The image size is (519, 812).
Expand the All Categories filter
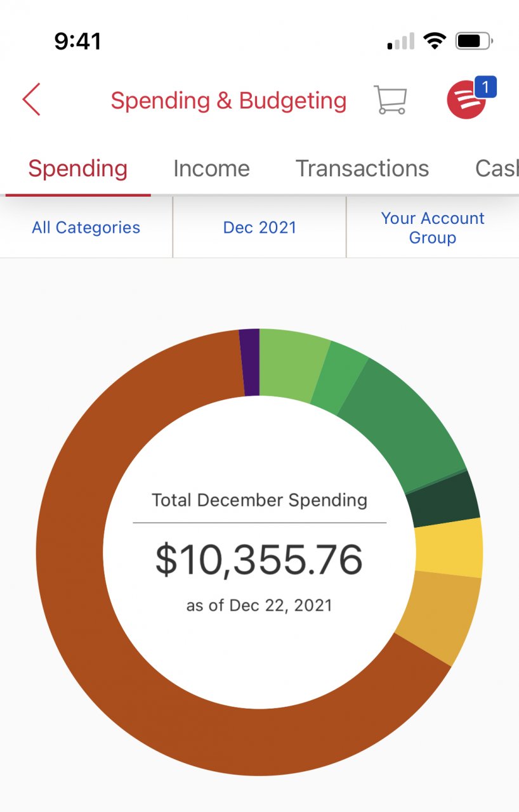(x=86, y=228)
